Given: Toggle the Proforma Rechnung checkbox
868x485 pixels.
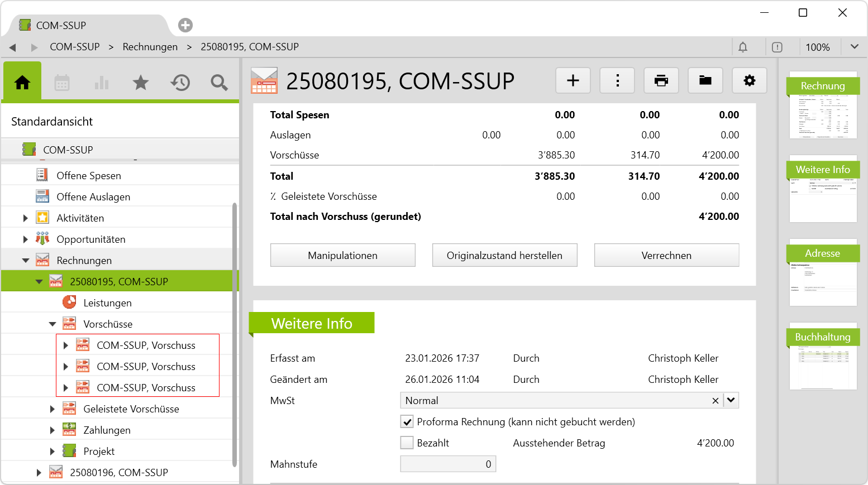Looking at the screenshot, I should coord(407,422).
